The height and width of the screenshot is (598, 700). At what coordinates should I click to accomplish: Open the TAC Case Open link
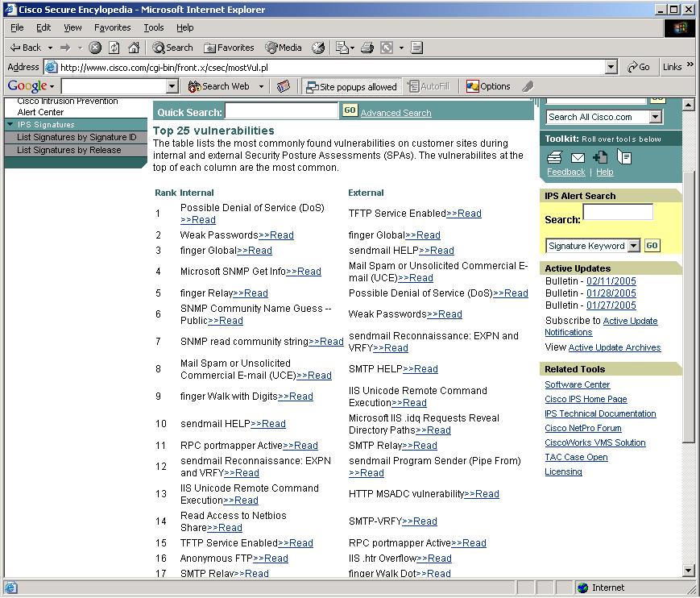tap(576, 457)
